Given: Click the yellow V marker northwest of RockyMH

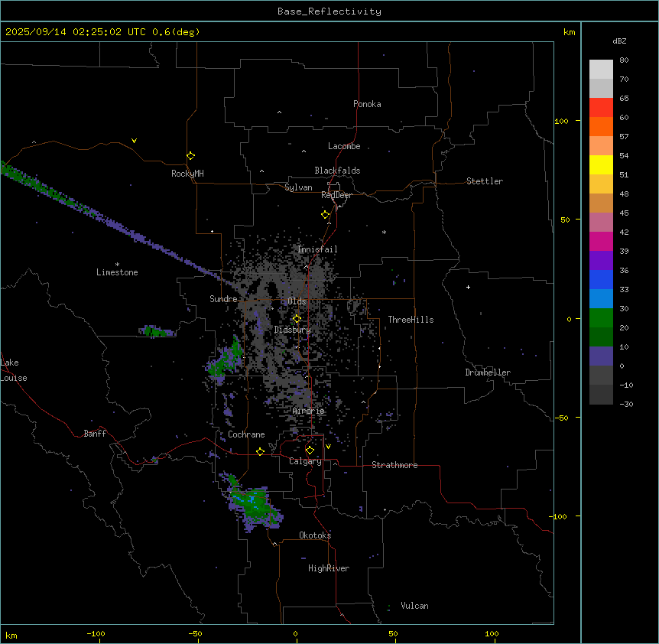Looking at the screenshot, I should point(134,141).
